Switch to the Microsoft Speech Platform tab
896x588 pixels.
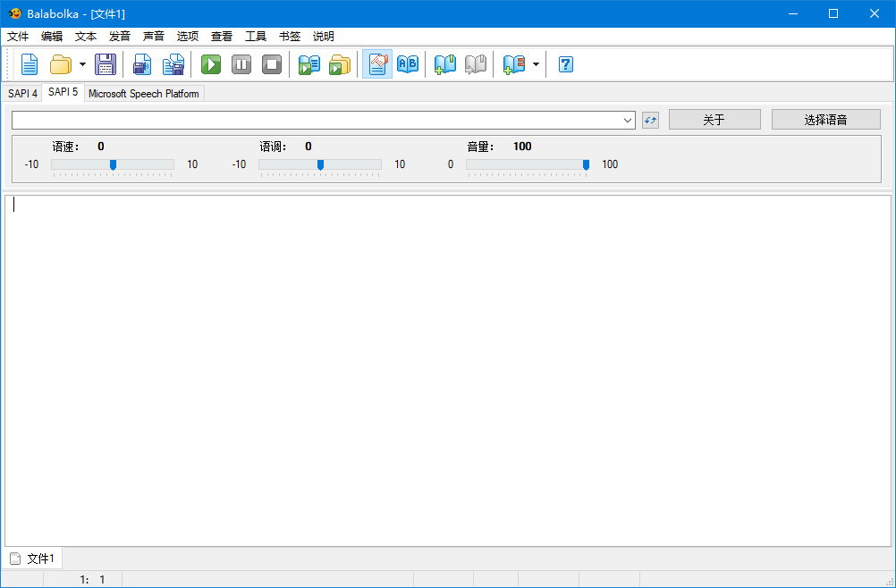(143, 94)
